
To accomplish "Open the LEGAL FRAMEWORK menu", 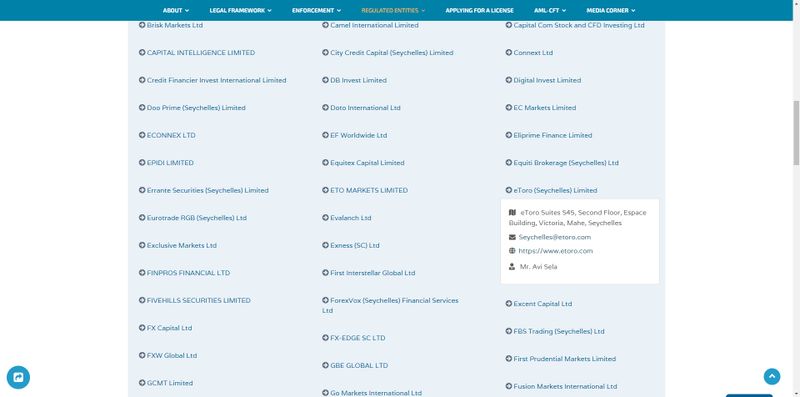I will click(240, 10).
